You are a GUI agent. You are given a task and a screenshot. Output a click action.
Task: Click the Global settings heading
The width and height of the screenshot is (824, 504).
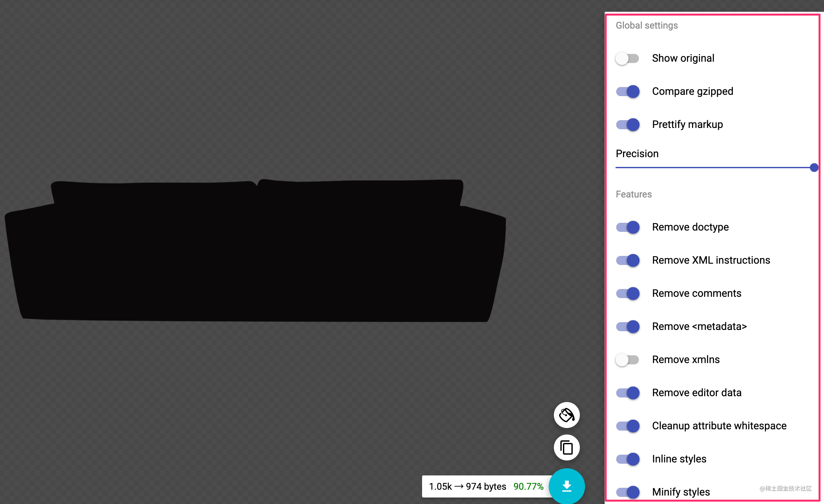pyautogui.click(x=647, y=26)
